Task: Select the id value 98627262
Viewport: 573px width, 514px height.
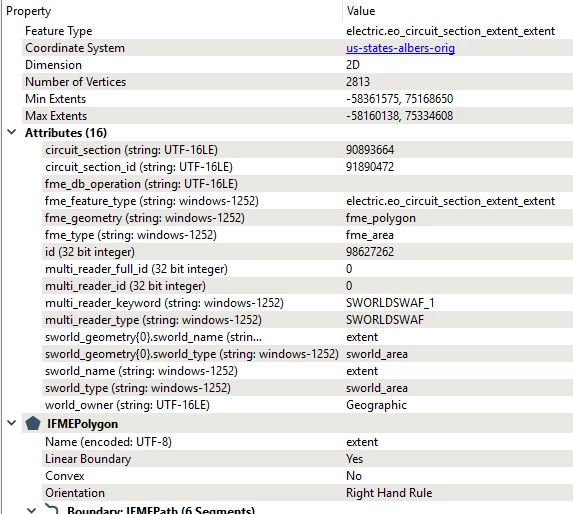Action: [370, 252]
